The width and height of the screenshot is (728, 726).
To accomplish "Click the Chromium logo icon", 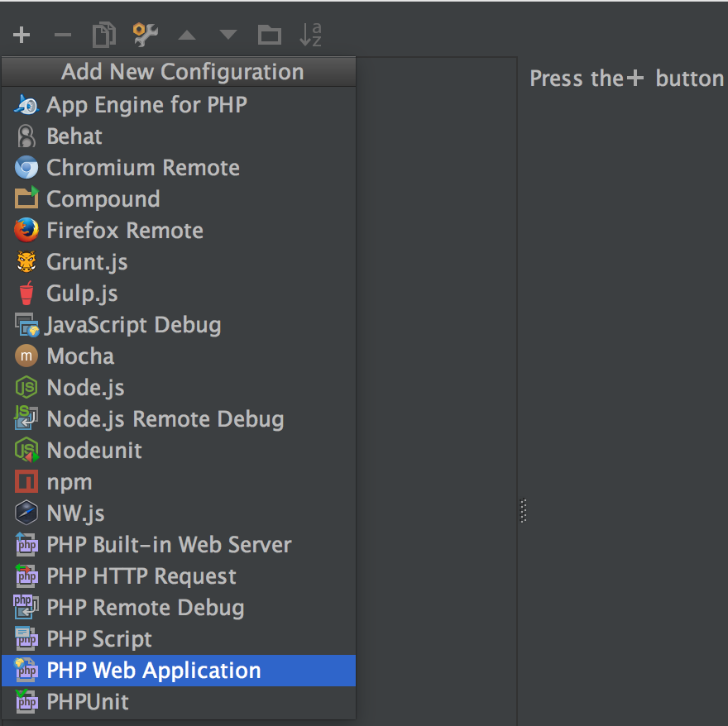I will coord(26,168).
